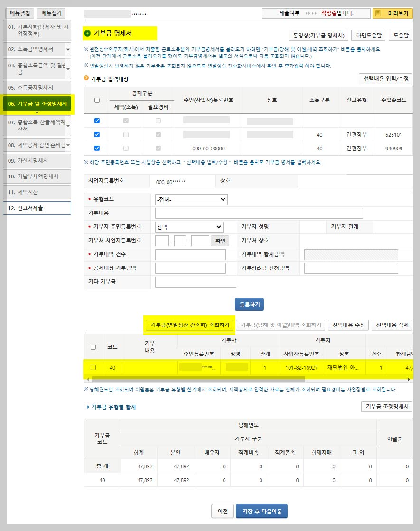Click the first 기부처 사업자등록번호 input box
Screen dimensions: 420x531
click(162, 241)
